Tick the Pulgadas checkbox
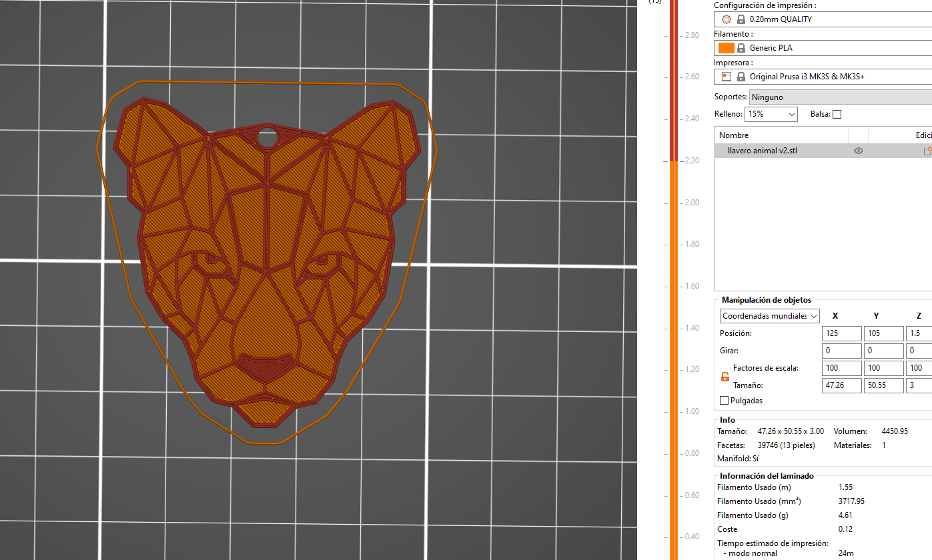This screenshot has height=560, width=932. (x=725, y=401)
